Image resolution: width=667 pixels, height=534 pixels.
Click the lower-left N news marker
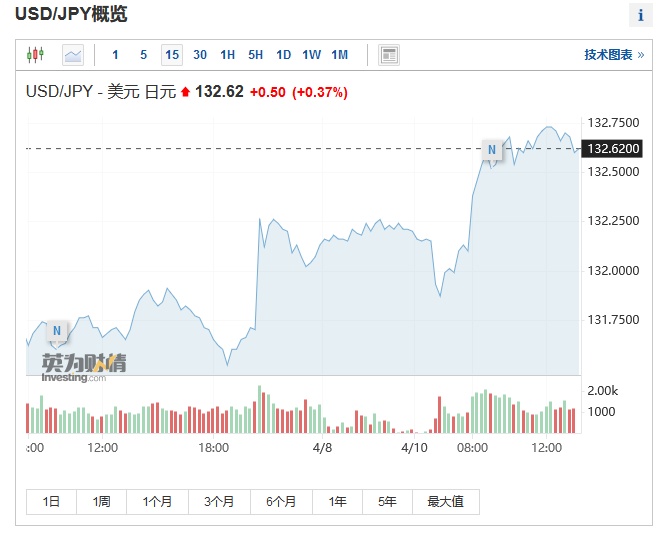[56, 331]
